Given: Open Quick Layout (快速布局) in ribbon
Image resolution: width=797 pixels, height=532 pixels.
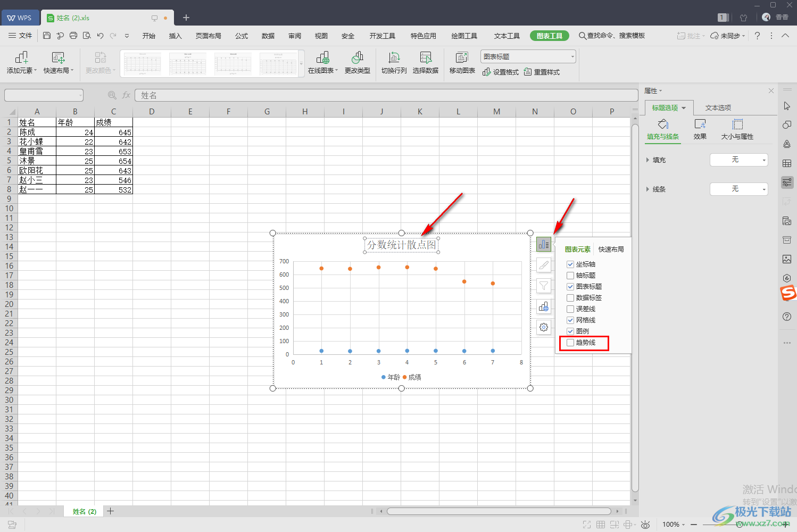Looking at the screenshot, I should point(58,63).
